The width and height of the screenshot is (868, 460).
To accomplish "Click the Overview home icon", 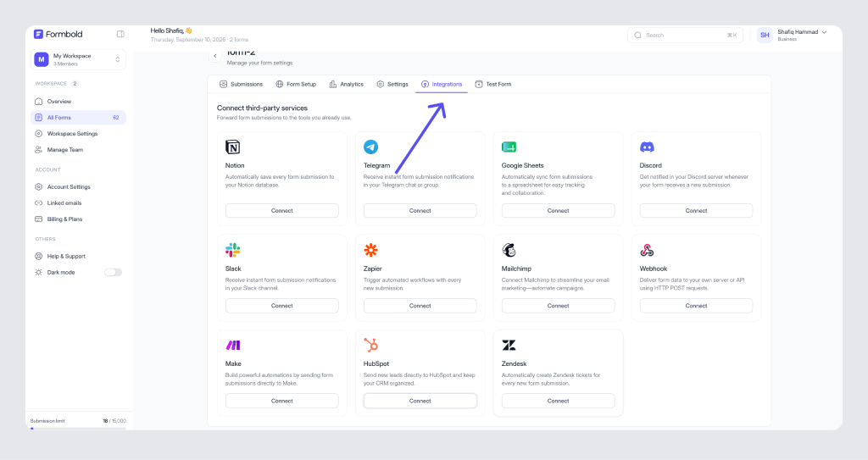I will click(x=39, y=102).
